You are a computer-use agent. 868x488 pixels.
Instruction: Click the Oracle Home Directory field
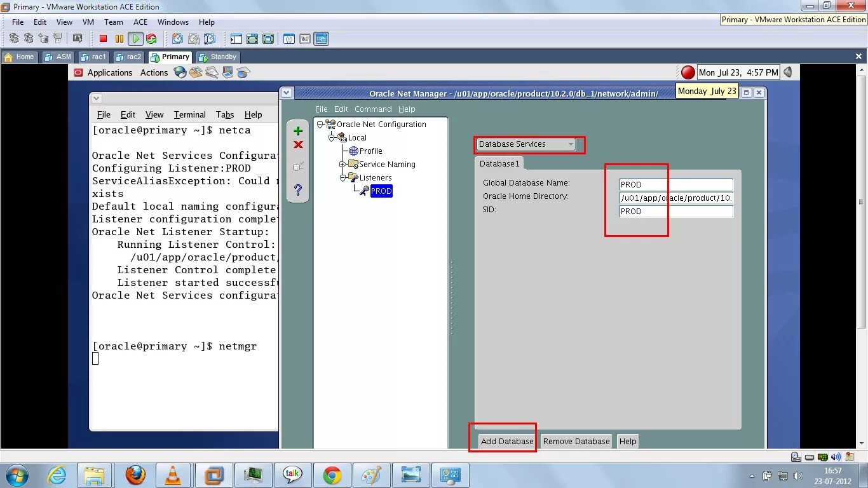click(x=676, y=198)
